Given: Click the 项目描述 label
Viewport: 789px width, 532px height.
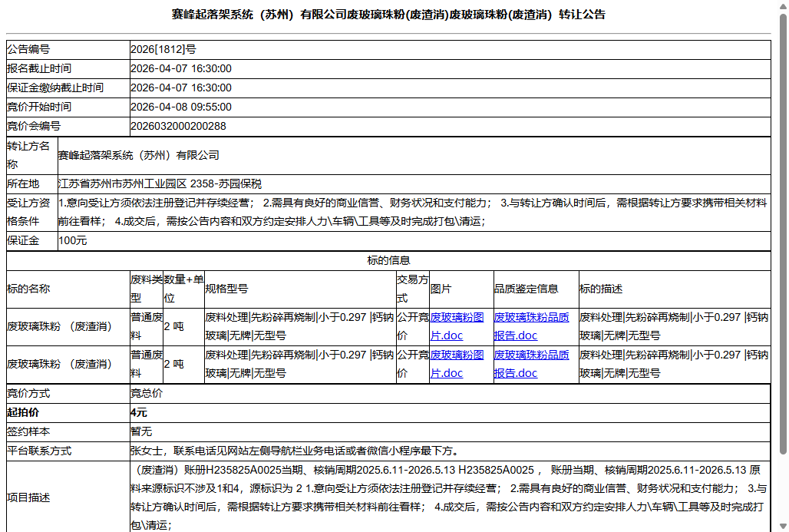Looking at the screenshot, I should click(x=28, y=497).
